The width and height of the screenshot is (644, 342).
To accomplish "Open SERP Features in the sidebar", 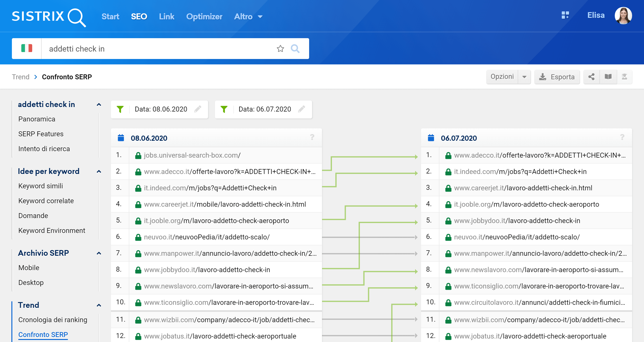I will [x=41, y=134].
